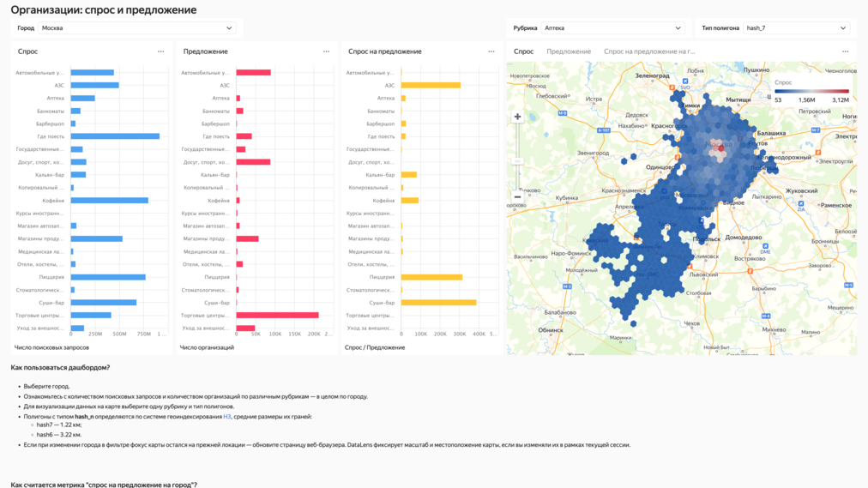The image size is (868, 488).
Task: Switch to the Предложение map tab
Action: (x=569, y=51)
